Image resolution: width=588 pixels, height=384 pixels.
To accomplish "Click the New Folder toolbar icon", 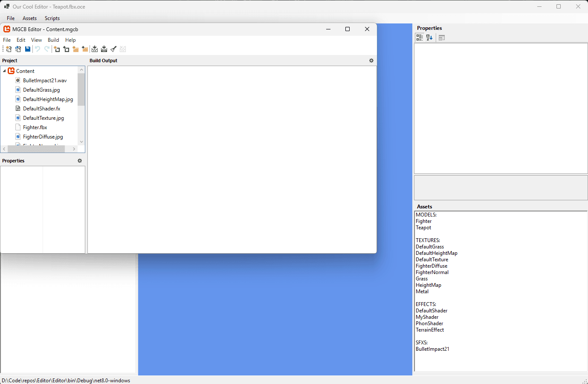I will click(x=75, y=49).
